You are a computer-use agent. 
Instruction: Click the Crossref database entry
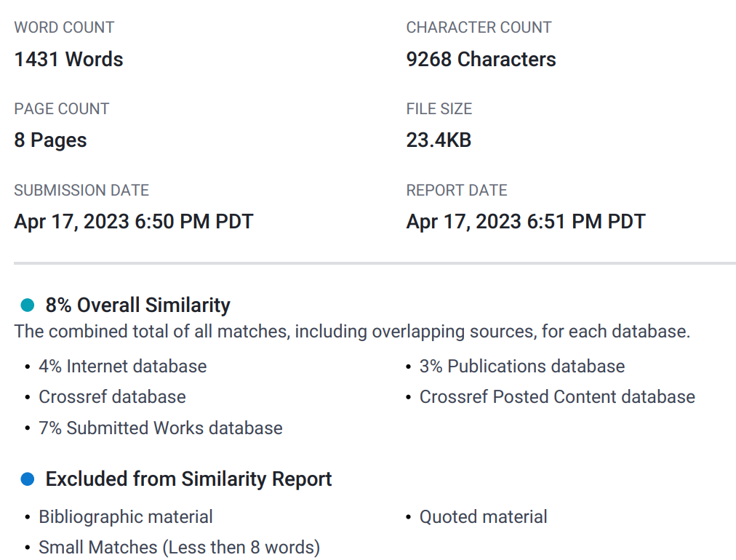click(x=112, y=396)
